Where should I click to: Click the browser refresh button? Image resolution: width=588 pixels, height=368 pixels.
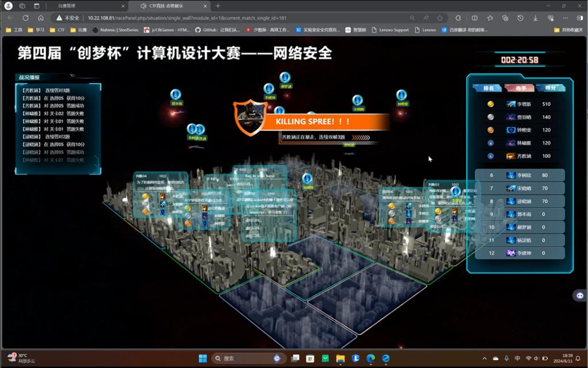25,18
